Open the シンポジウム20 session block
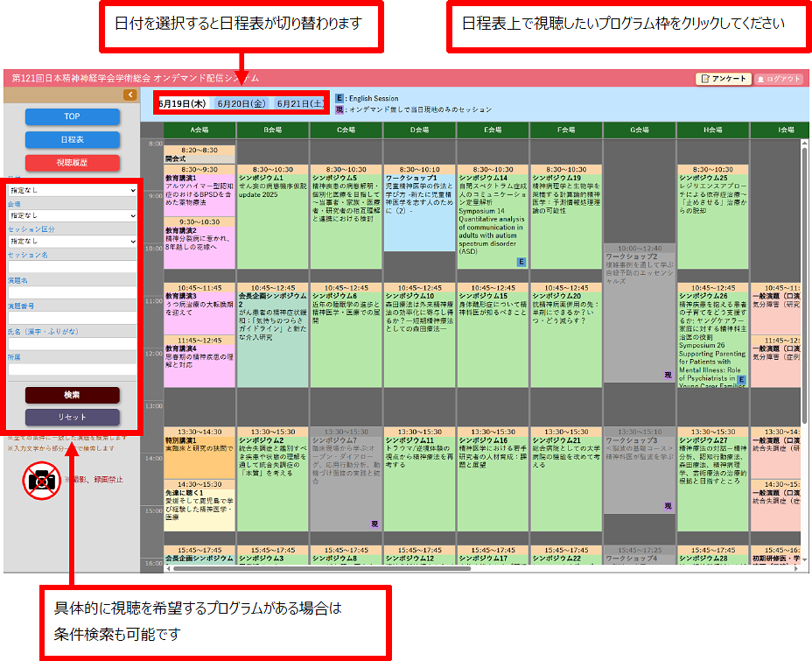The width and height of the screenshot is (812, 661). coord(566,335)
